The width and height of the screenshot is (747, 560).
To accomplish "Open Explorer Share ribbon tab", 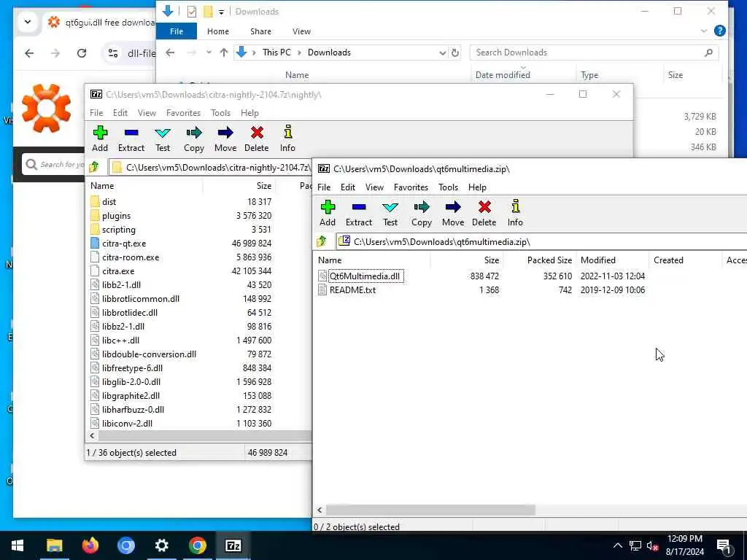I will tap(260, 31).
